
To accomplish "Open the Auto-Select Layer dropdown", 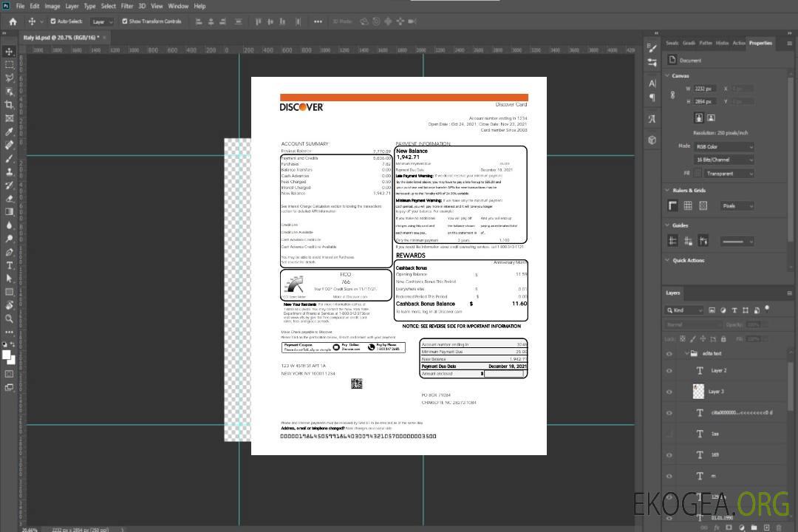I will 102,21.
